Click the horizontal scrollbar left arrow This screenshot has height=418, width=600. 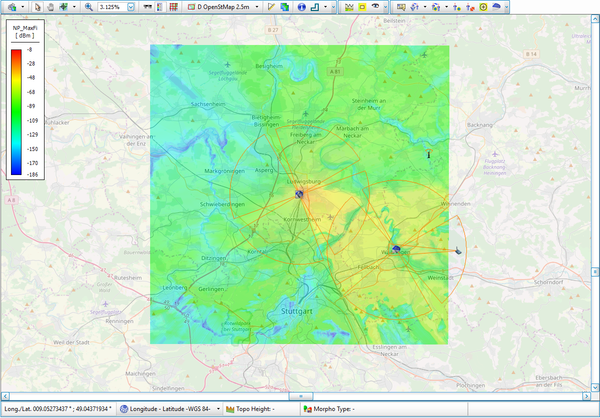pos(5,396)
